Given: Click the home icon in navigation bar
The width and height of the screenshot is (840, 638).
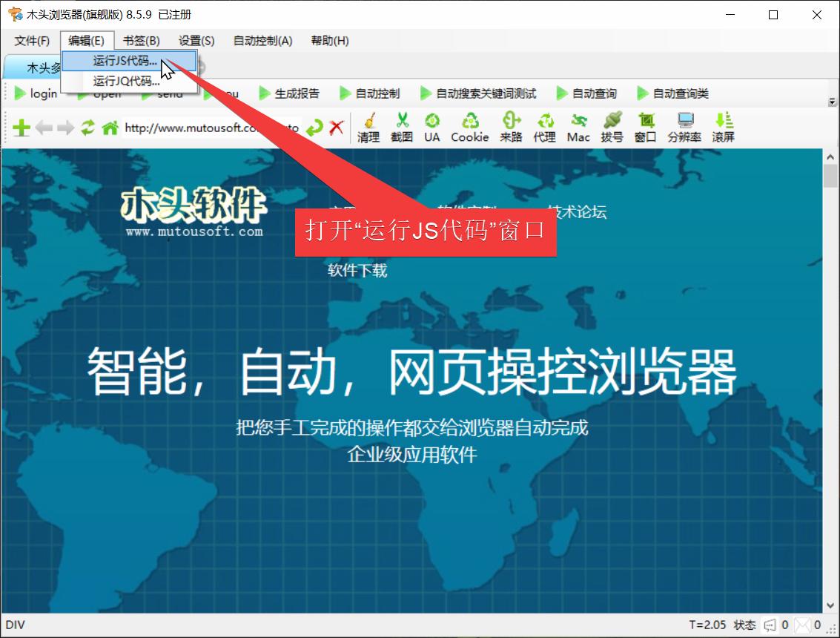Looking at the screenshot, I should pyautogui.click(x=108, y=127).
